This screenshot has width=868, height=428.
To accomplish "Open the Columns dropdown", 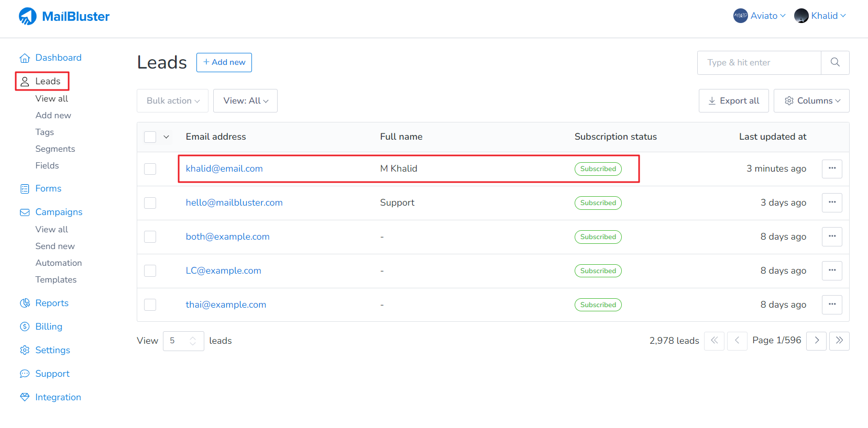I will pos(811,101).
